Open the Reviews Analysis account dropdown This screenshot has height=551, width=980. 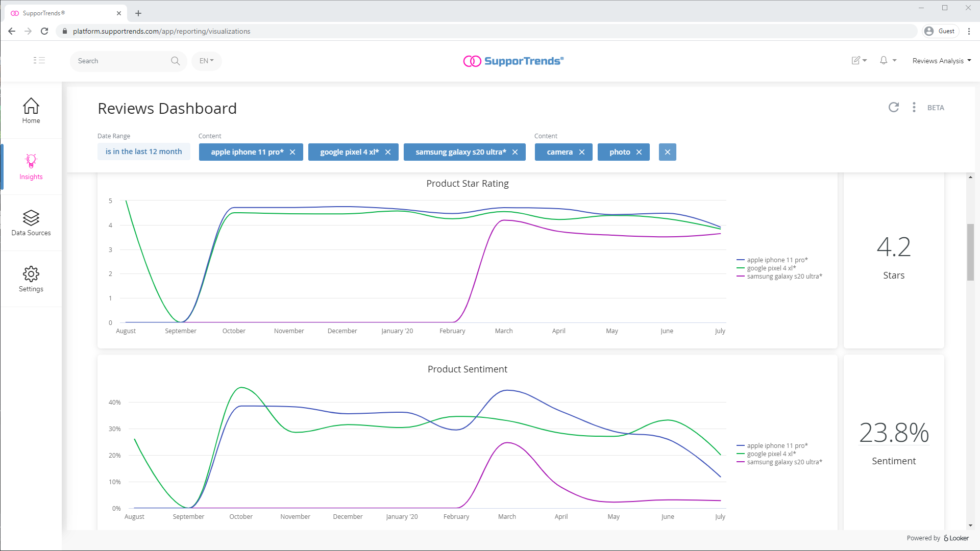click(942, 61)
